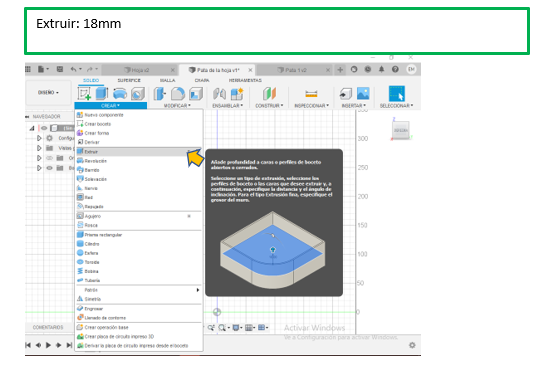
Task: Close the Hoja v2 tab
Action: pos(173,70)
